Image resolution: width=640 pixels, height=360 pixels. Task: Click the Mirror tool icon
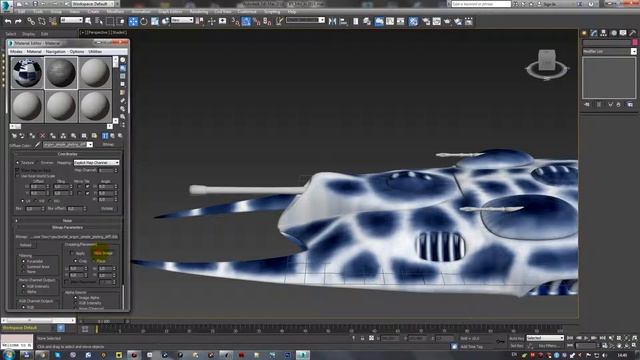pos(332,21)
